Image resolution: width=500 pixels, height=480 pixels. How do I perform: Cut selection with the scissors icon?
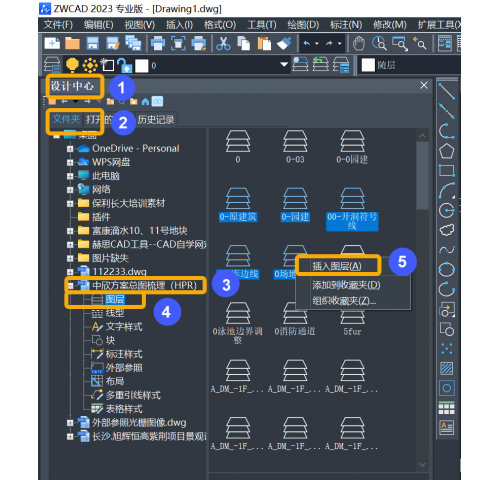pyautogui.click(x=223, y=43)
